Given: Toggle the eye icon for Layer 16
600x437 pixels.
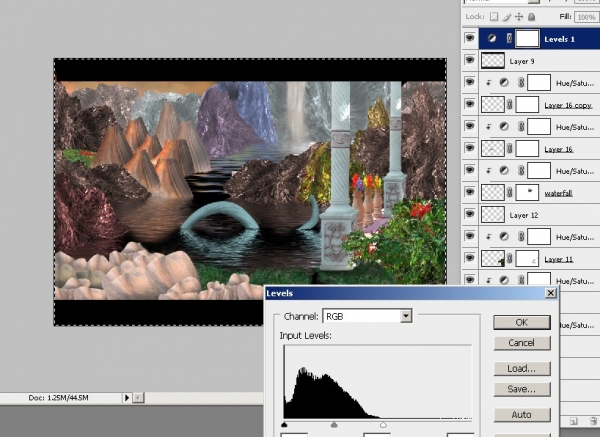Looking at the screenshot, I should [470, 148].
